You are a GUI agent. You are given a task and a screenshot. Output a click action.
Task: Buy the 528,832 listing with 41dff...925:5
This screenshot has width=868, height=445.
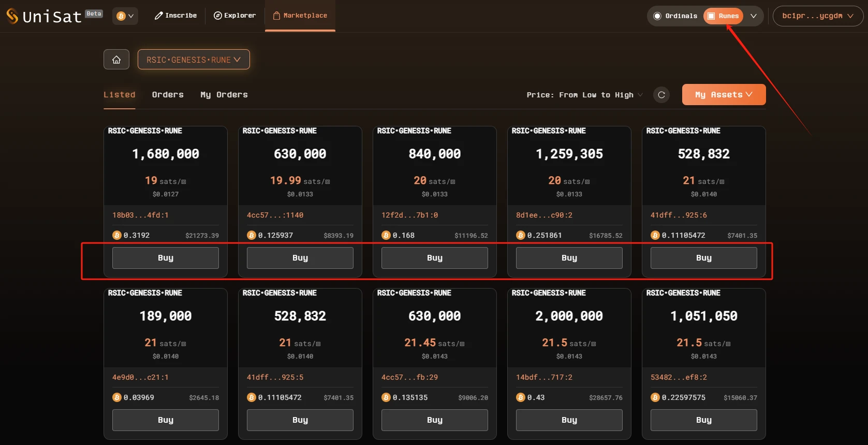click(300, 420)
